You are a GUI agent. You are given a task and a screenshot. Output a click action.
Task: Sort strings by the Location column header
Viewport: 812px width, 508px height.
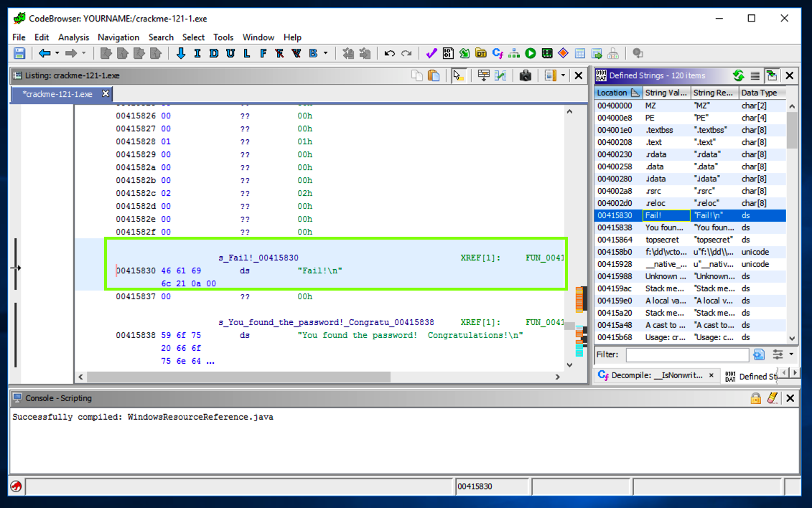[x=612, y=93]
